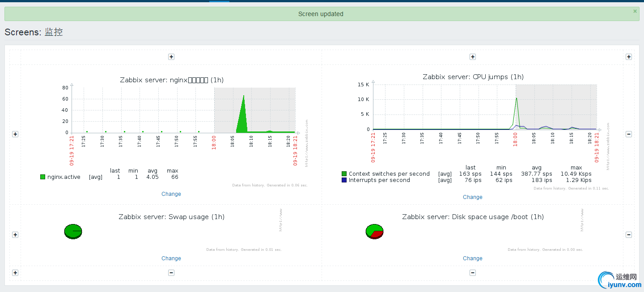Click the "15 K" y-axis label on CPU jumps

tap(363, 85)
